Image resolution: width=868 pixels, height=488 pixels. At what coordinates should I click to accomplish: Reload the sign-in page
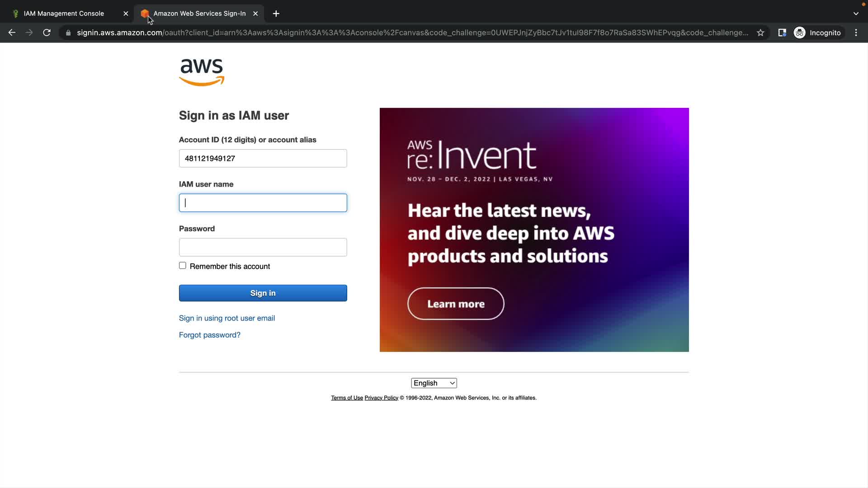tap(47, 33)
